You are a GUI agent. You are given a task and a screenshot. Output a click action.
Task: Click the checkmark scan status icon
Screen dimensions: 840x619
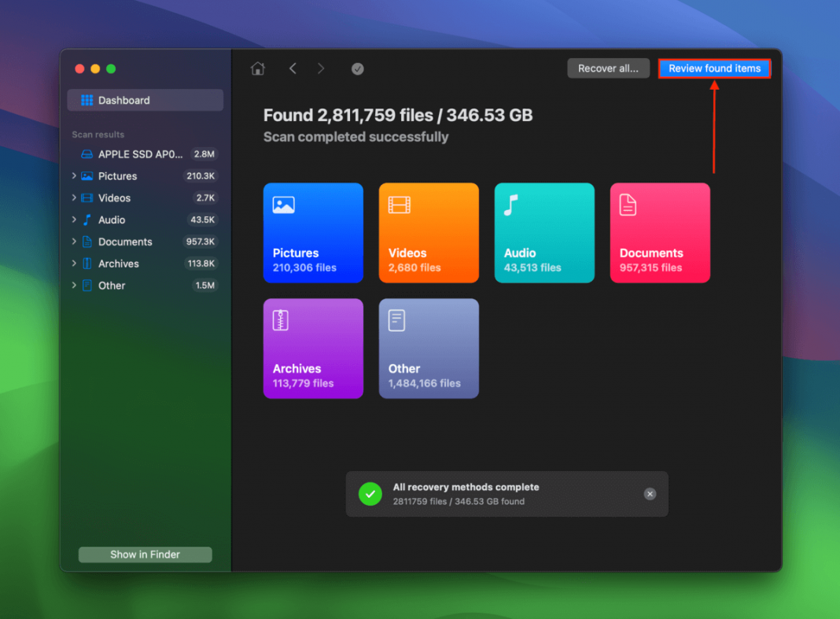pyautogui.click(x=357, y=69)
